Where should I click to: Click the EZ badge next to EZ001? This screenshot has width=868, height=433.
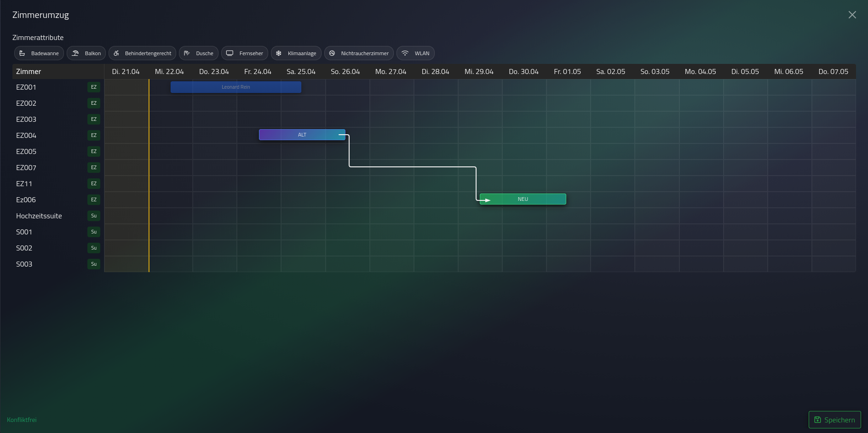[x=94, y=87]
